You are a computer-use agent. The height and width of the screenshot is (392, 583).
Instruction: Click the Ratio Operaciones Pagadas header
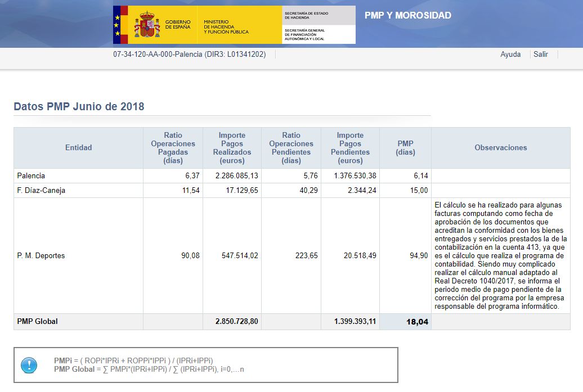coord(173,148)
